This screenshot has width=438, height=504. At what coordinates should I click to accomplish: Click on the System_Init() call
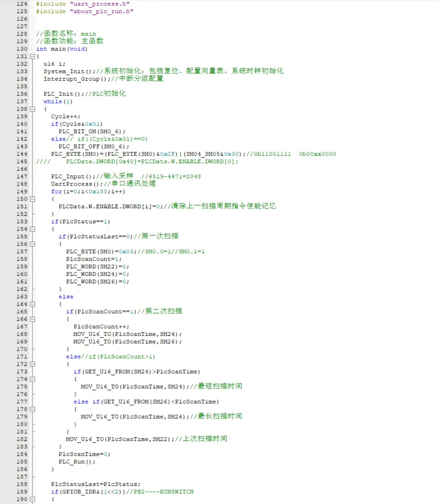(69, 72)
